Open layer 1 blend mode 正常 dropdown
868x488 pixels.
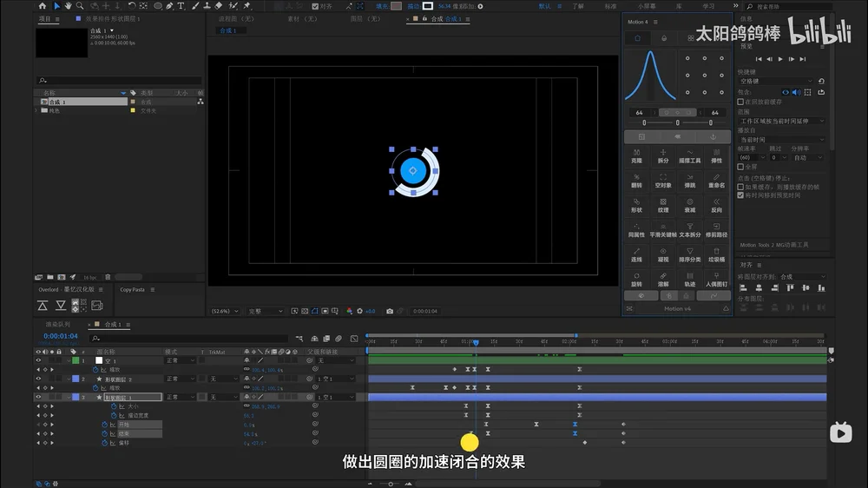[181, 360]
